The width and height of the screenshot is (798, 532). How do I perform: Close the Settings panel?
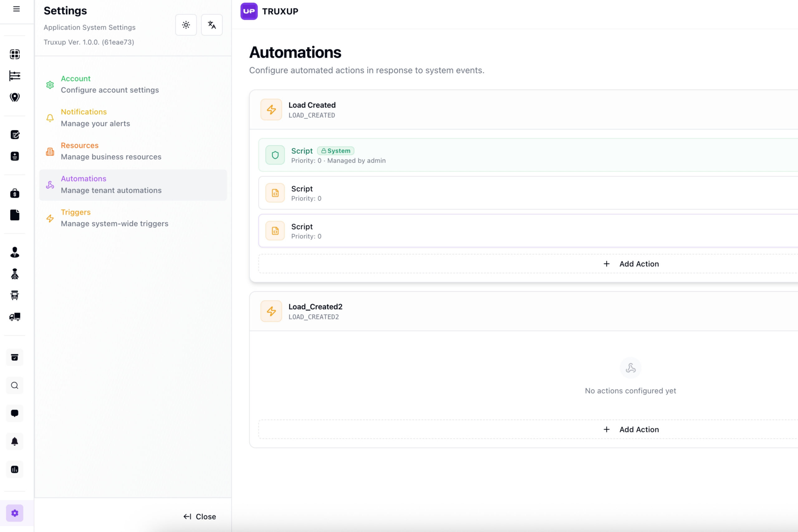[x=200, y=516]
